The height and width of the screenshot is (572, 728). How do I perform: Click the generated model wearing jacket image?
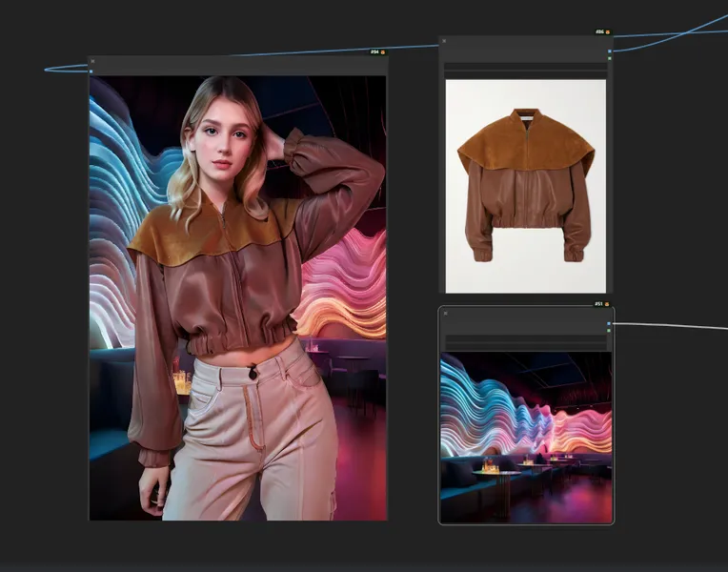click(238, 297)
